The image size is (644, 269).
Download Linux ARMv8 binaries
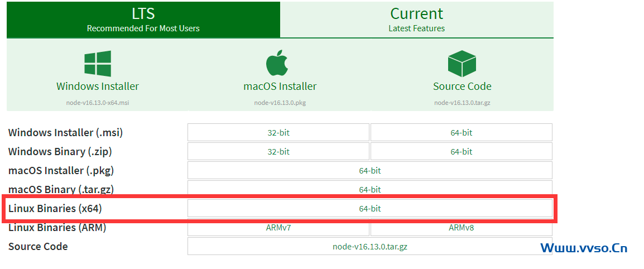[461, 228]
